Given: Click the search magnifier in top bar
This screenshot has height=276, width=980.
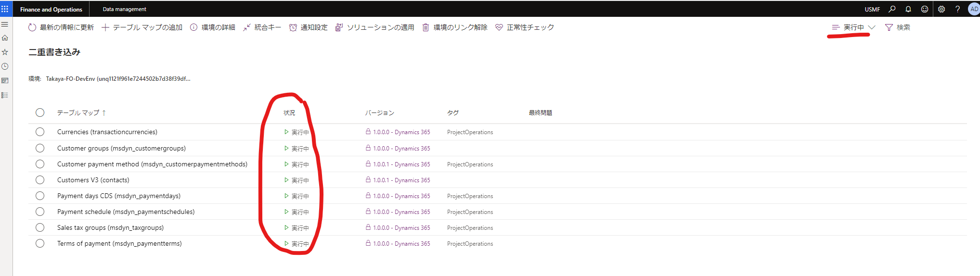Looking at the screenshot, I should 892,9.
